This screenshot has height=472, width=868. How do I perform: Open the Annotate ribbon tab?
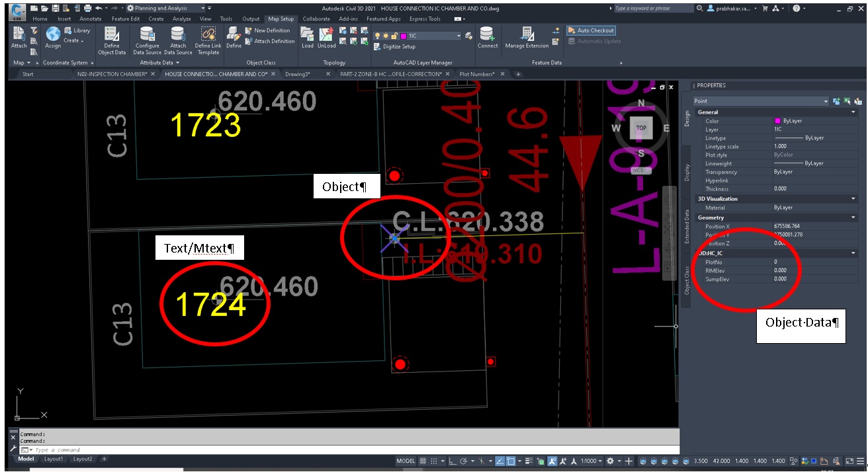point(91,19)
